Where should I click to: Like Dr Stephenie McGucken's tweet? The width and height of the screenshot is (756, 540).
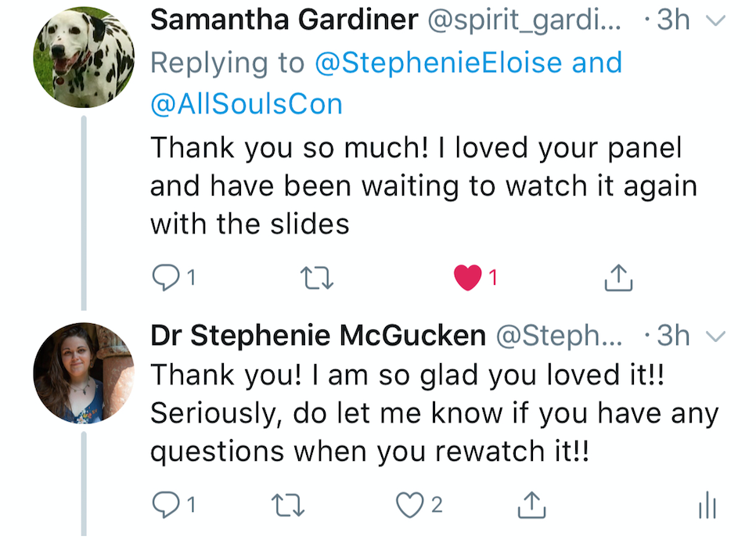[410, 506]
